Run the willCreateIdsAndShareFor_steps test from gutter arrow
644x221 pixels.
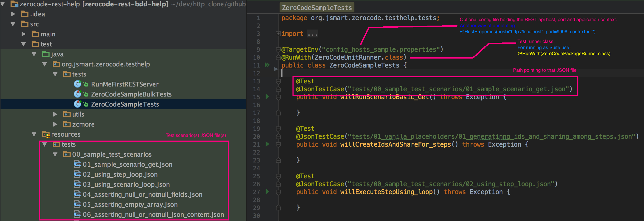pyautogui.click(x=267, y=144)
